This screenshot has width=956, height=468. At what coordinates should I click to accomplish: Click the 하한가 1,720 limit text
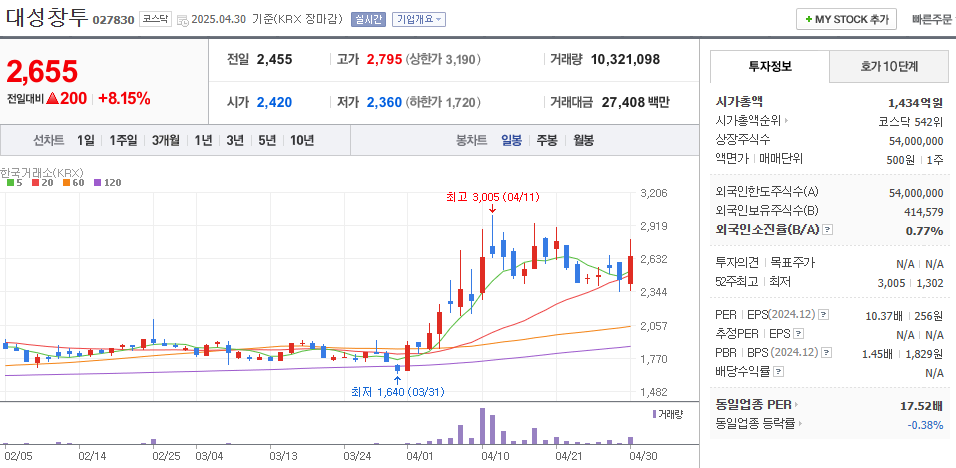(443, 102)
